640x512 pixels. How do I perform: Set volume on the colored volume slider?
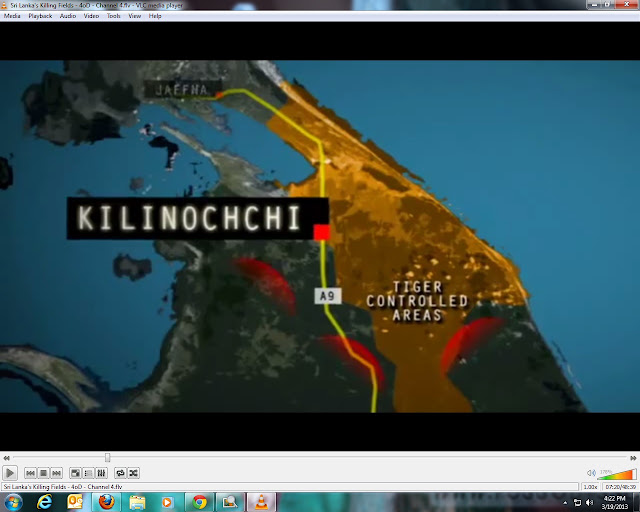click(616, 474)
